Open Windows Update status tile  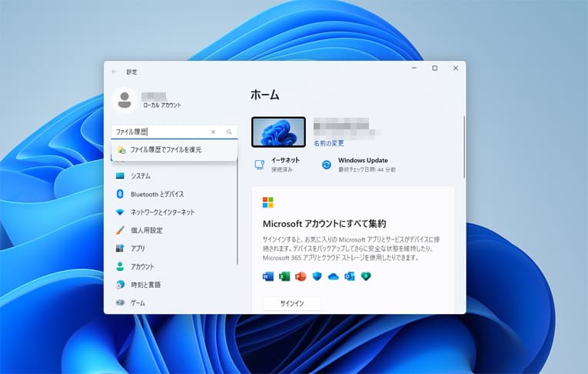[x=361, y=164]
